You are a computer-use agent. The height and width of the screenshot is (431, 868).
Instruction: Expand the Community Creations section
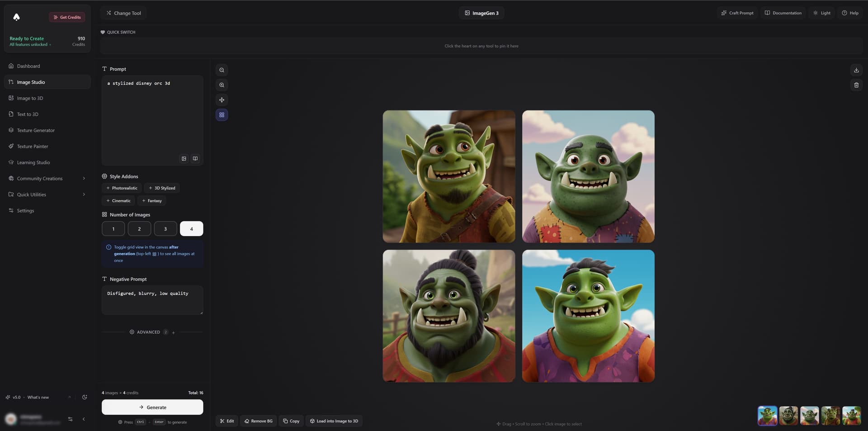pos(47,178)
